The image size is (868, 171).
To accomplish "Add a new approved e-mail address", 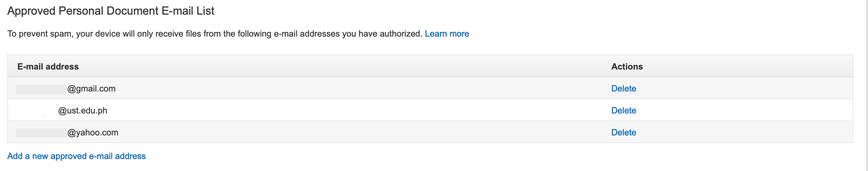I will tap(77, 156).
